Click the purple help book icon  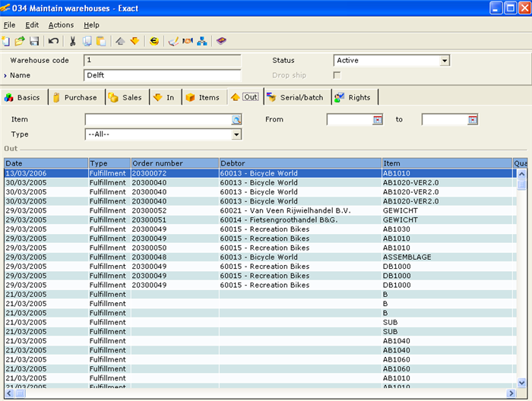tap(221, 41)
